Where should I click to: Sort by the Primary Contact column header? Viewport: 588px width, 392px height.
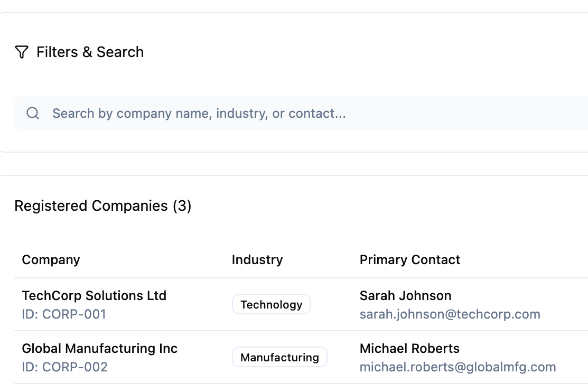point(410,259)
